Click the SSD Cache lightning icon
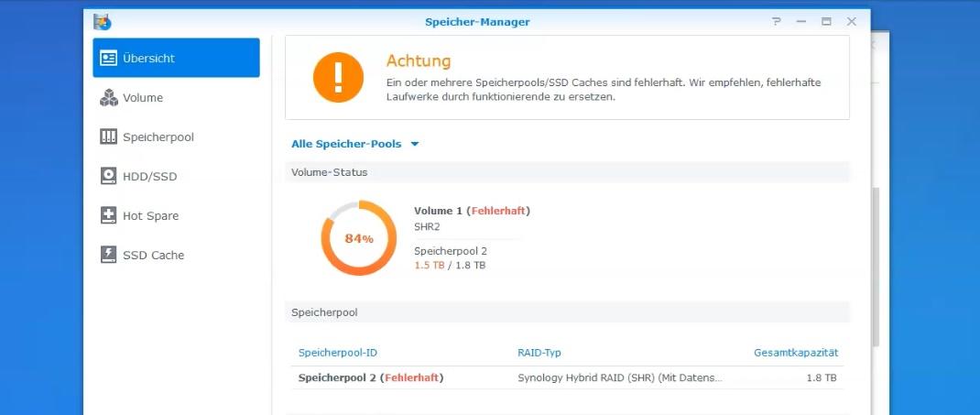 click(109, 255)
